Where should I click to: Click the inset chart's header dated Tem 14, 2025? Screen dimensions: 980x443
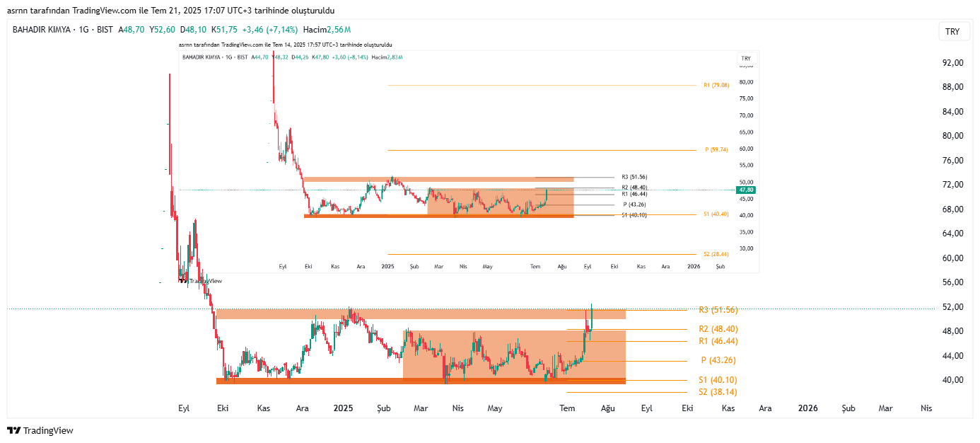(286, 45)
